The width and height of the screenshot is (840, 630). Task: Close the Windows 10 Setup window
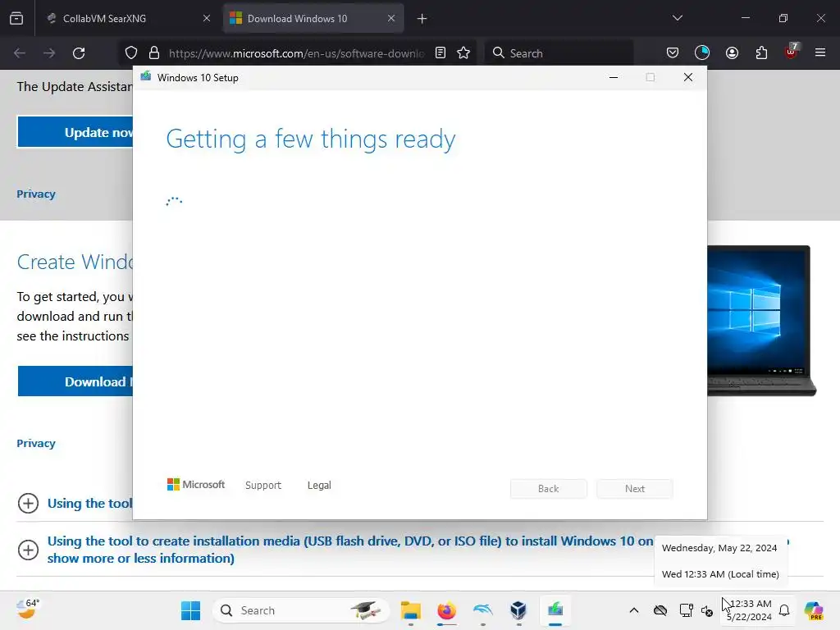click(x=688, y=78)
